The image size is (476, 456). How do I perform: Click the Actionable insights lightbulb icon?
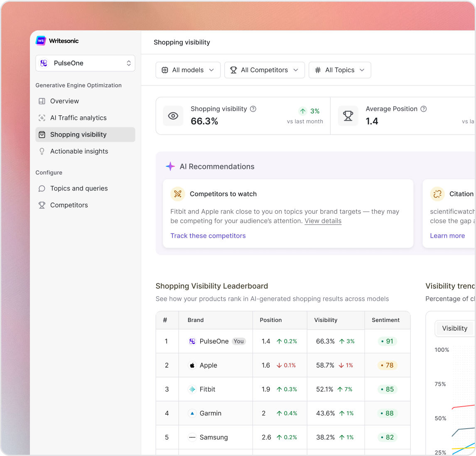[x=42, y=151]
